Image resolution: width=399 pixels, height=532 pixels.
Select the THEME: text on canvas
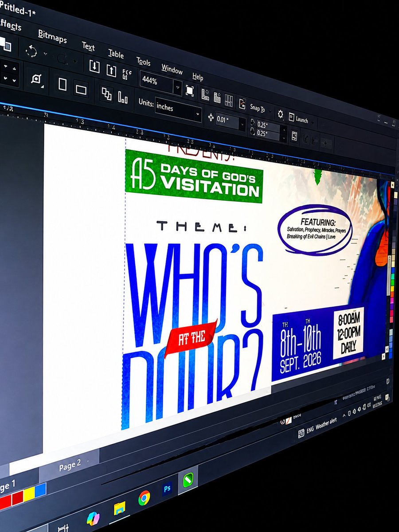pyautogui.click(x=202, y=227)
